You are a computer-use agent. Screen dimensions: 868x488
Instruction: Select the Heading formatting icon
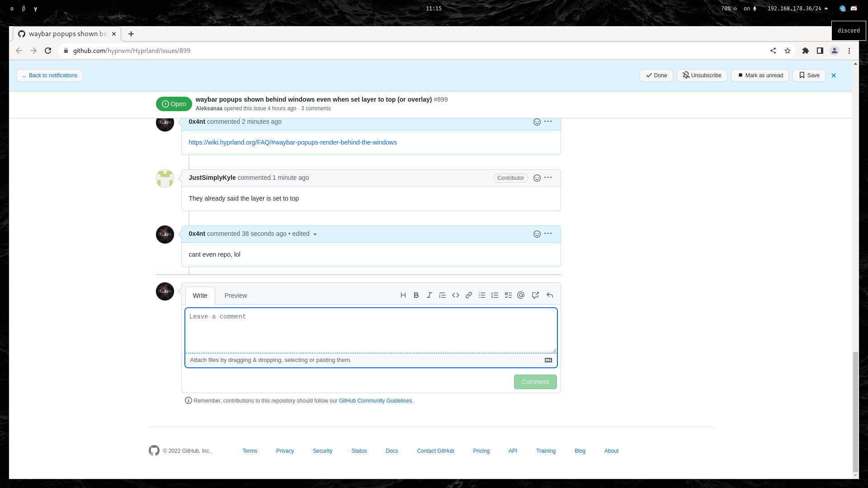tap(403, 295)
